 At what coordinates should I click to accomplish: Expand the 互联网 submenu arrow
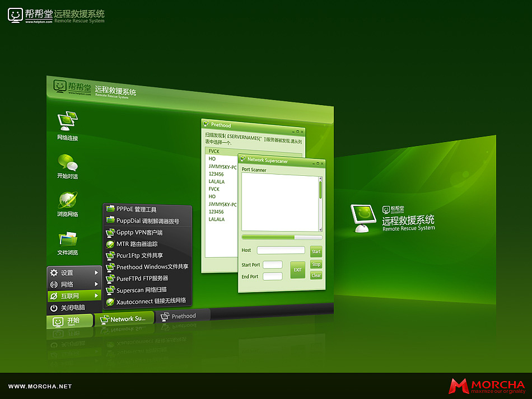point(96,295)
